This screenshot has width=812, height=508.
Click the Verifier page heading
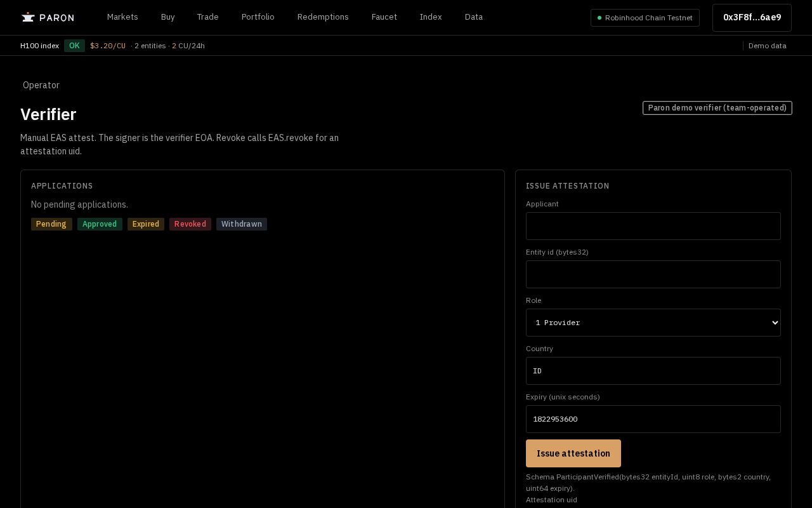(48, 114)
